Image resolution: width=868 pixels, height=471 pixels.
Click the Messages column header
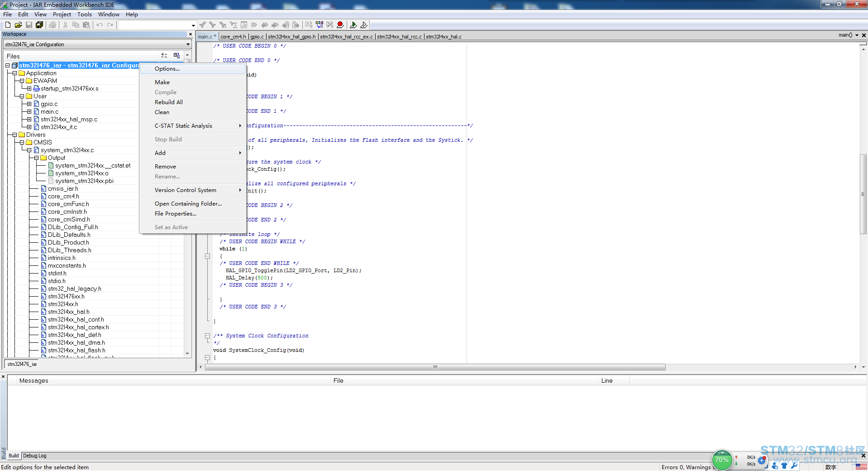[x=174, y=381]
